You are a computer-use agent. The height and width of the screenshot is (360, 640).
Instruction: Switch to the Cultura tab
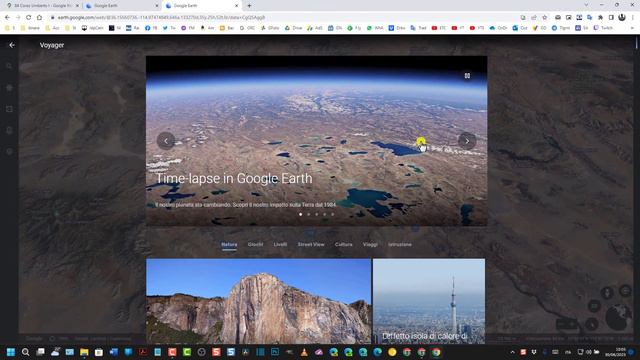[344, 244]
